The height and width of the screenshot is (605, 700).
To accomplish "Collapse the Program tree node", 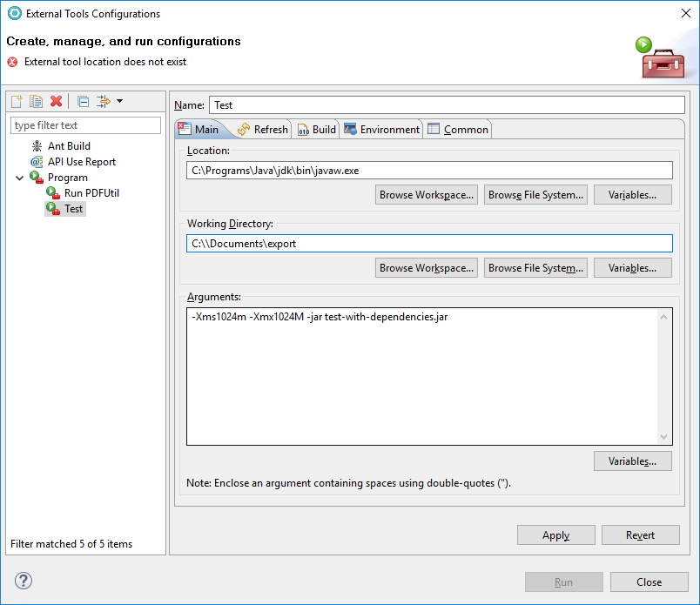I will tap(19, 178).
